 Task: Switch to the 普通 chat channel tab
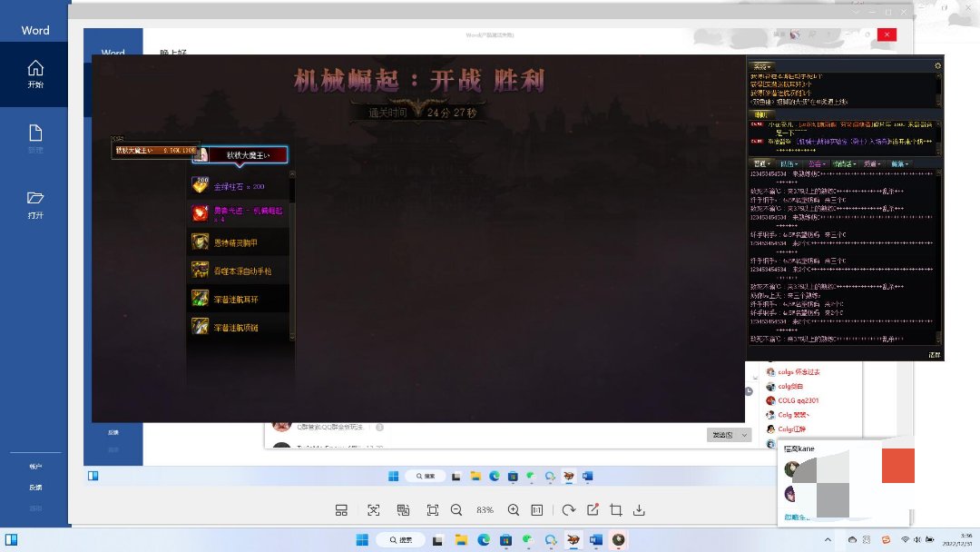pyautogui.click(x=762, y=163)
